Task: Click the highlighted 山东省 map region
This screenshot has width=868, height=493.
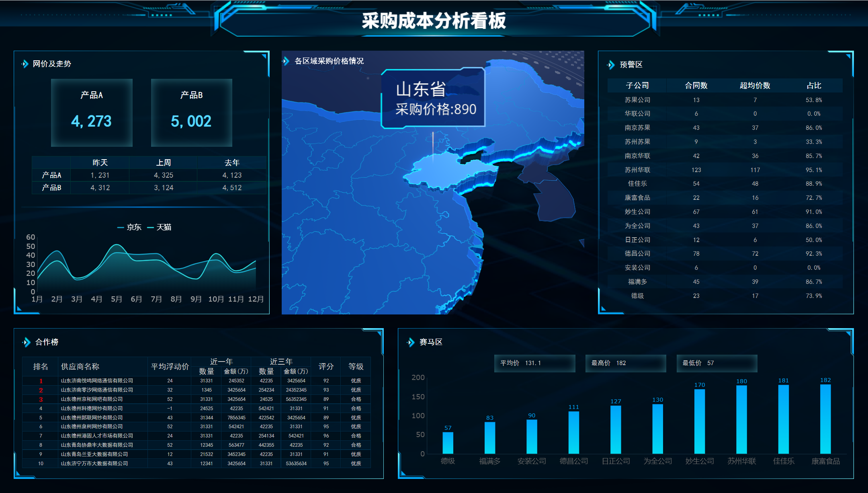Action: click(x=442, y=173)
